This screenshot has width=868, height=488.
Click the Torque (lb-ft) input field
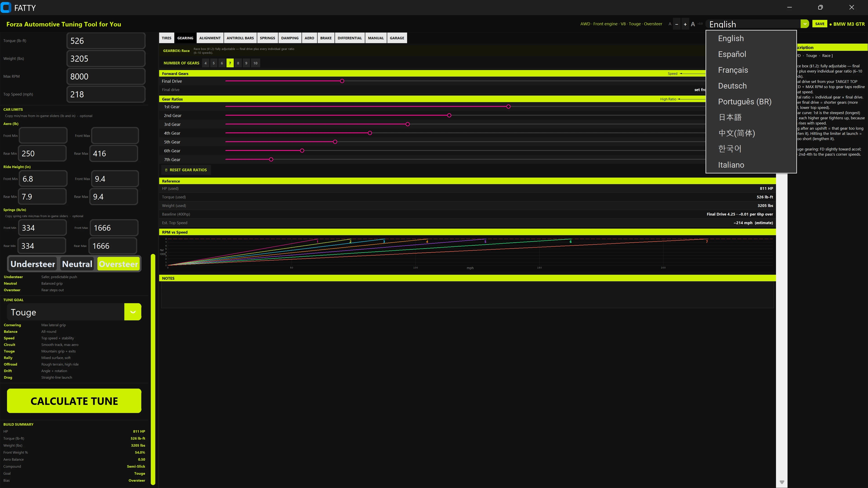coord(106,41)
